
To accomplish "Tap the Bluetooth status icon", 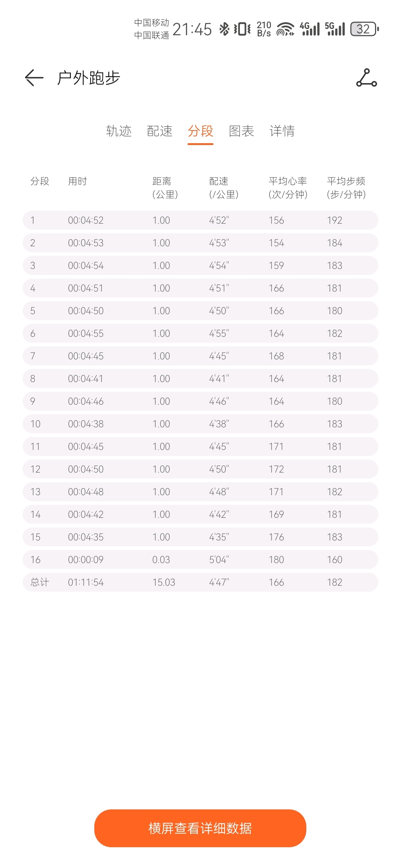I will click(x=224, y=29).
